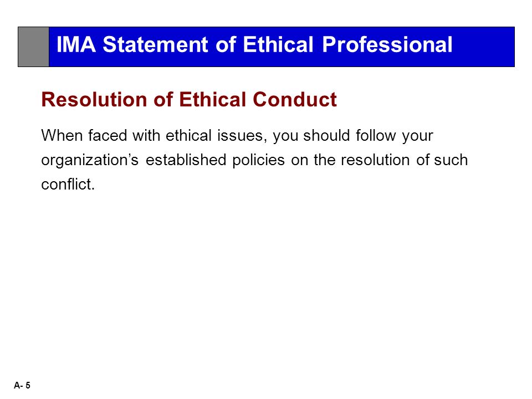Click the "Resolution of Ethical Conduct" heading

click(189, 99)
